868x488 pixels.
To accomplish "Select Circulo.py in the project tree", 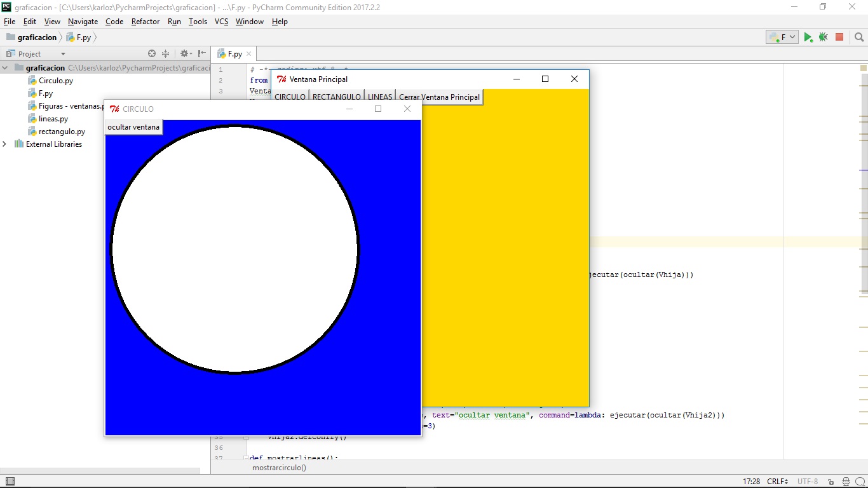I will pos(56,81).
